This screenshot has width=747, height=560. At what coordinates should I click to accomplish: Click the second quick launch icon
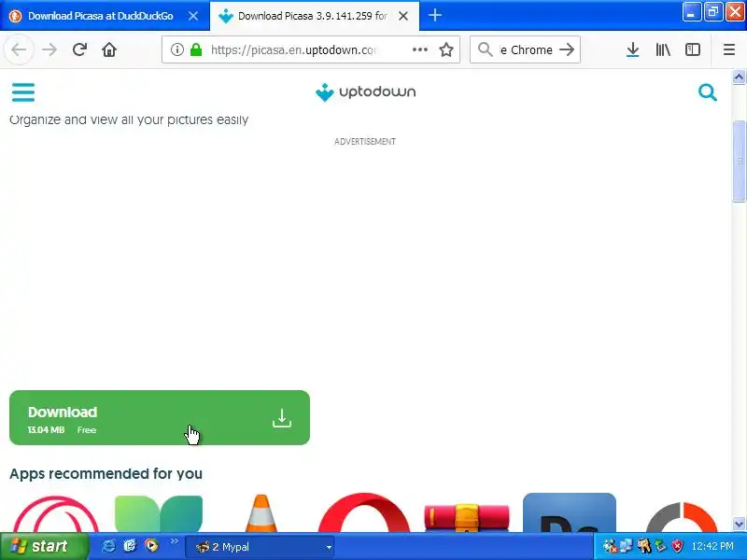(130, 546)
